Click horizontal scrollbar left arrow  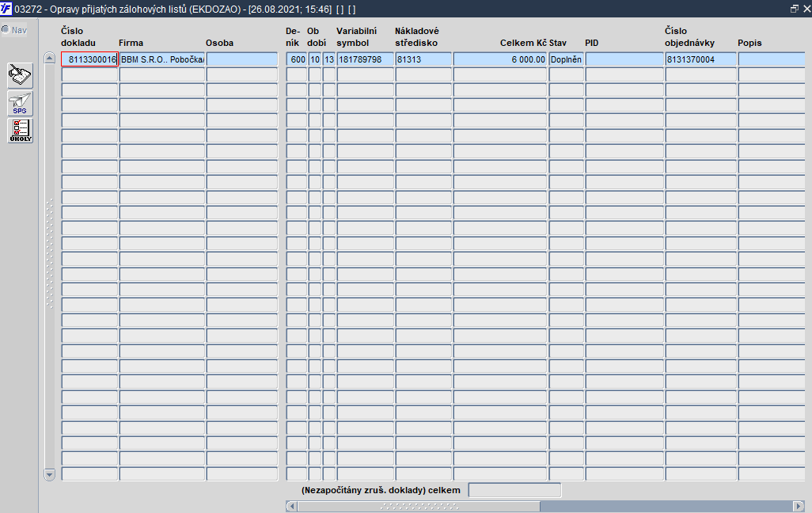[291, 506]
